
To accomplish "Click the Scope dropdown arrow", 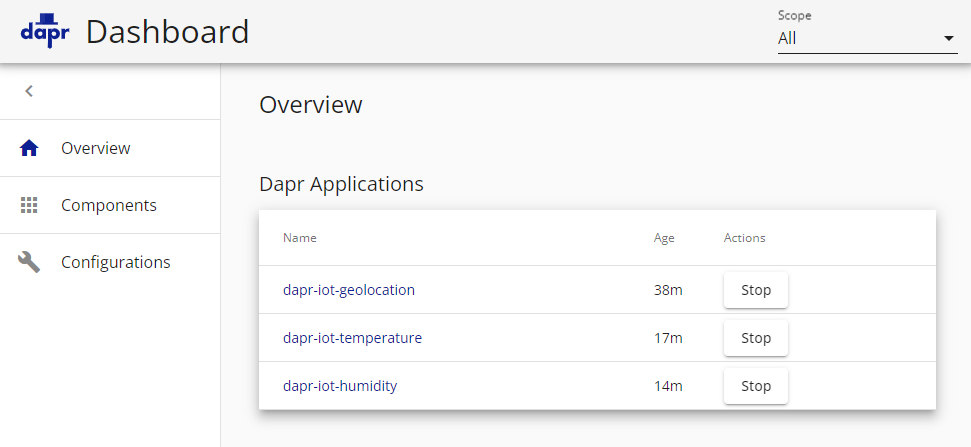I will 948,38.
